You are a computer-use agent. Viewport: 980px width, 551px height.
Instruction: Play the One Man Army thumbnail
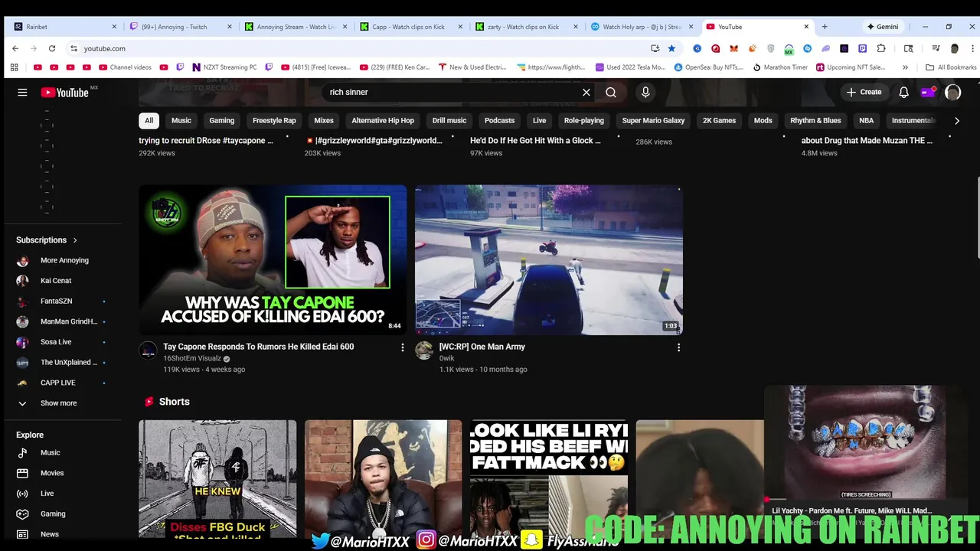tap(548, 260)
